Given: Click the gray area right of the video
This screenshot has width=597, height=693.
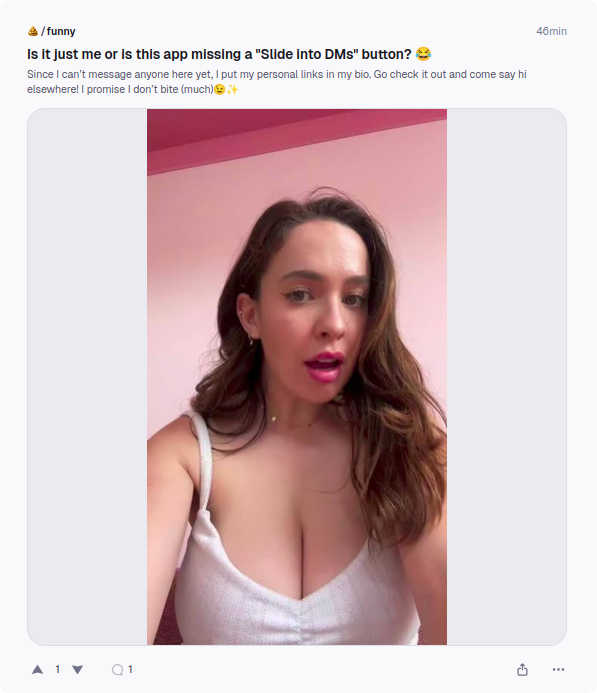Looking at the screenshot, I should coord(506,377).
